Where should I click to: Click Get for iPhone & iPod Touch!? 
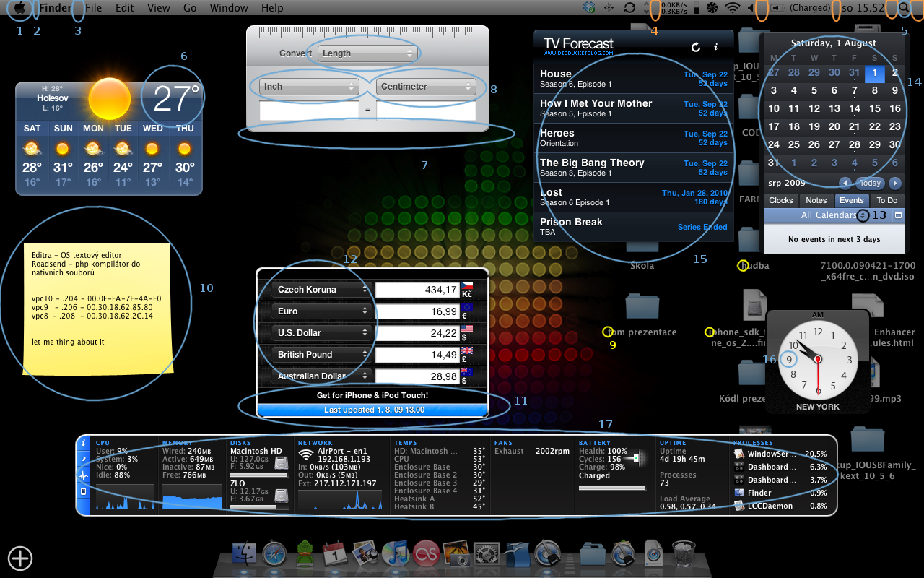click(x=372, y=395)
